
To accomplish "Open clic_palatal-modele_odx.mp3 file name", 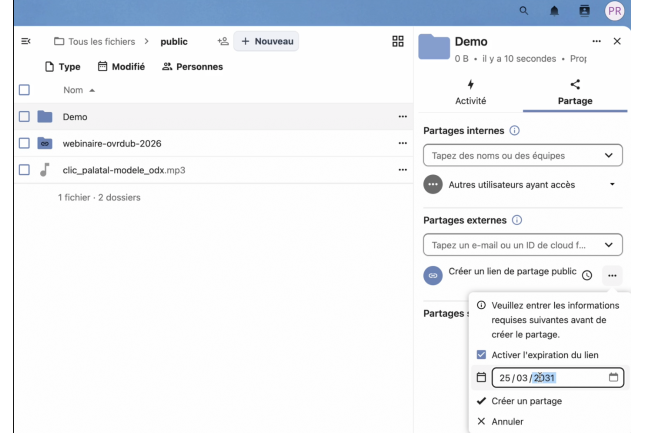I will [x=124, y=170].
